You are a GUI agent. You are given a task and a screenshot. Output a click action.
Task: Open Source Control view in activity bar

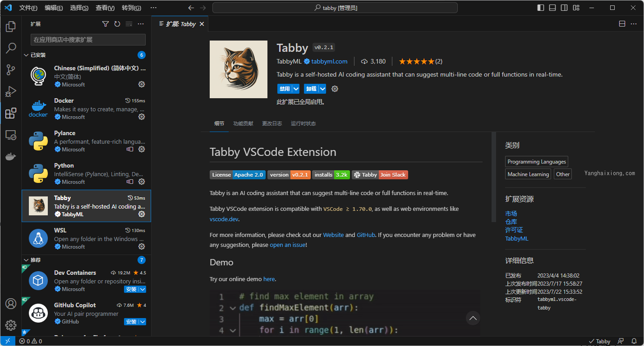click(x=11, y=69)
